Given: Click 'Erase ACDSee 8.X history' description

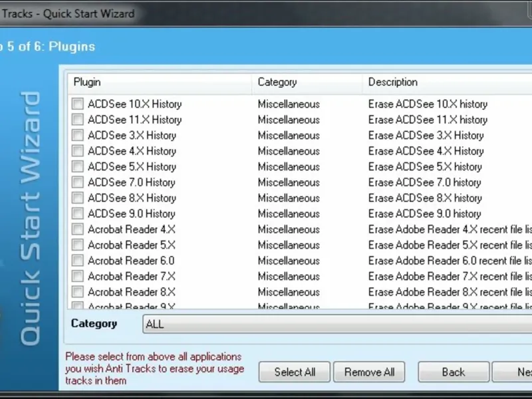Looking at the screenshot, I should (425, 198).
